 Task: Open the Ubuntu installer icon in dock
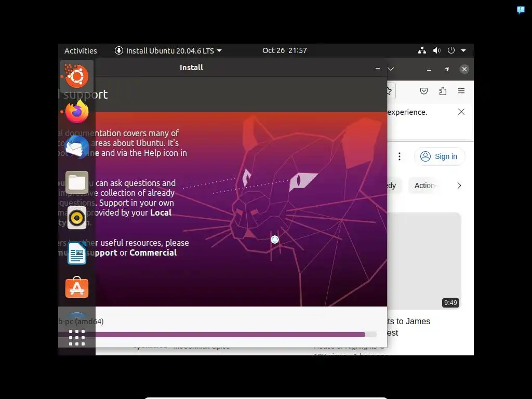point(77,76)
